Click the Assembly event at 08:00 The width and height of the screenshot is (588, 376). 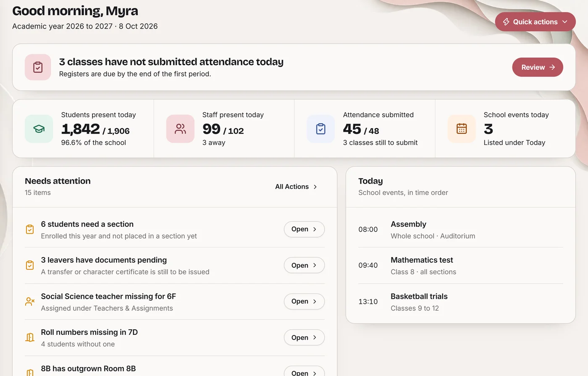[x=461, y=229]
